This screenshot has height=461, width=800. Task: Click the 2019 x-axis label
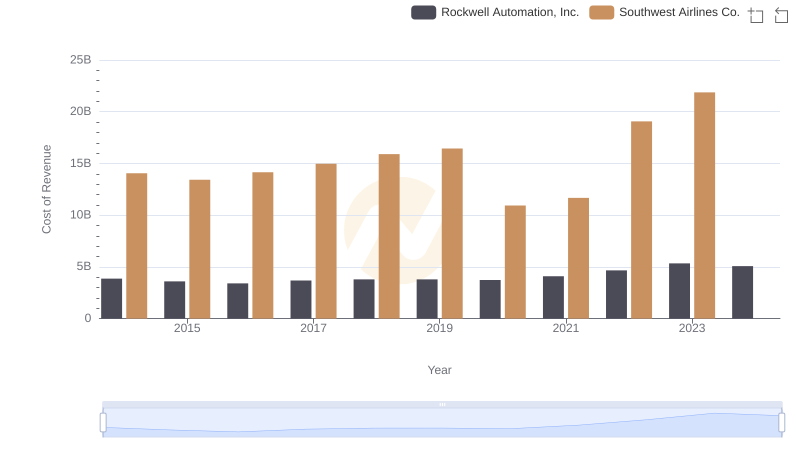(x=439, y=328)
